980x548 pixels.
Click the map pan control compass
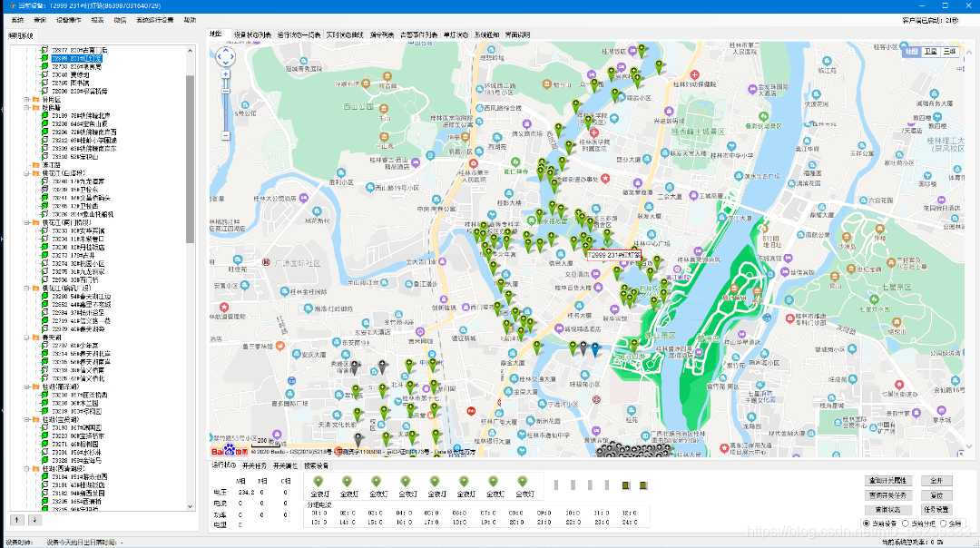pos(225,58)
